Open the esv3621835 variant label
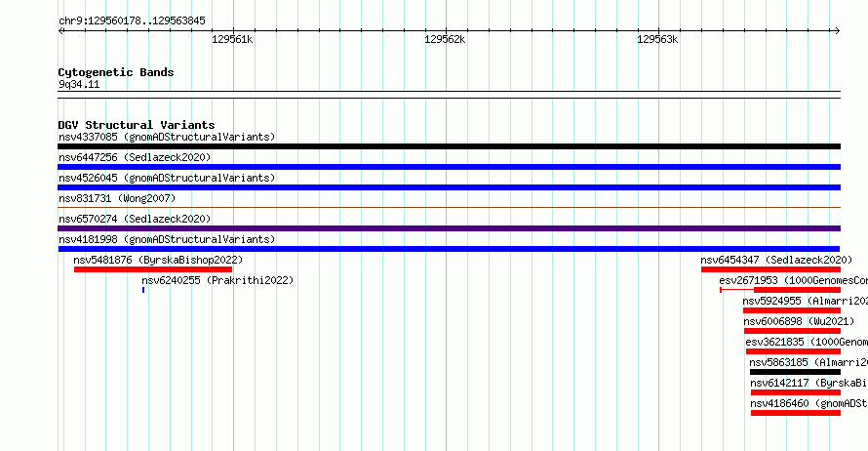The width and height of the screenshot is (868, 451). point(807,342)
